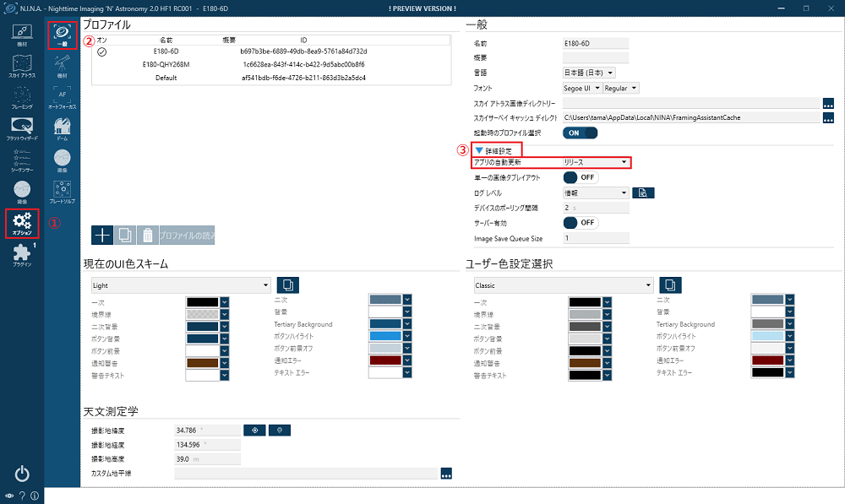
Task: Click the Light 一次 black color swatch
Action: click(x=202, y=302)
